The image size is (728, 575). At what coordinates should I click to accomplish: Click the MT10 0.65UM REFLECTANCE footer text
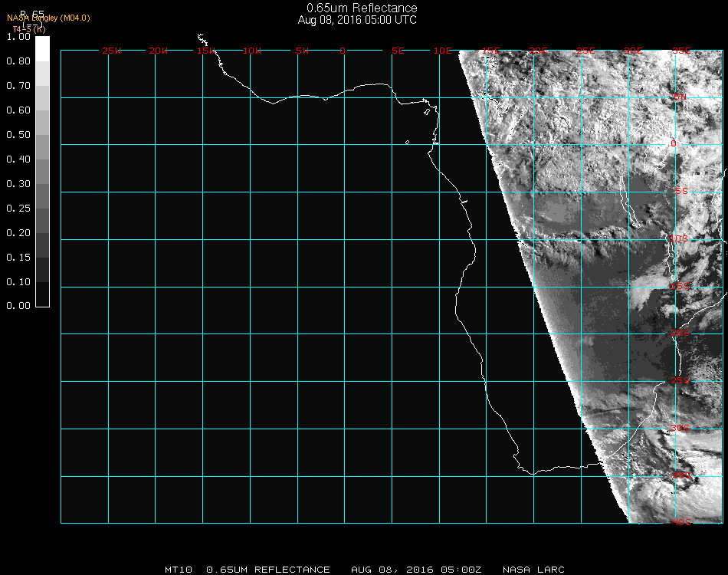[x=248, y=570]
